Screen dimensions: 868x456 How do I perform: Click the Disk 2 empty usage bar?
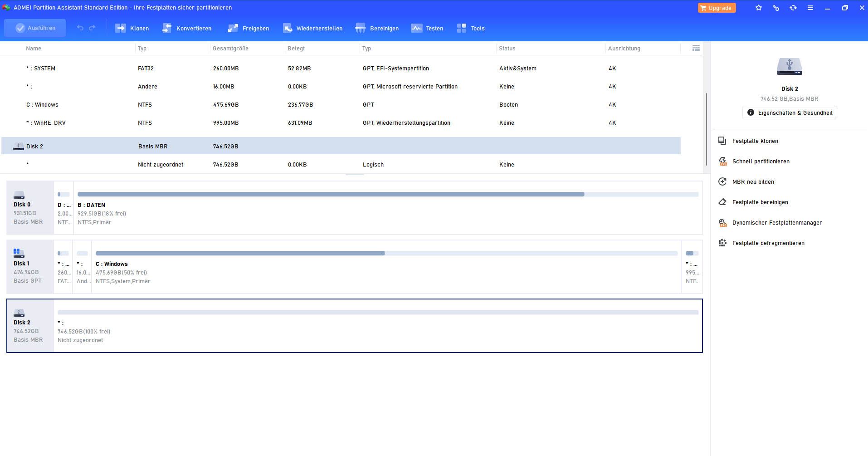[x=378, y=312]
